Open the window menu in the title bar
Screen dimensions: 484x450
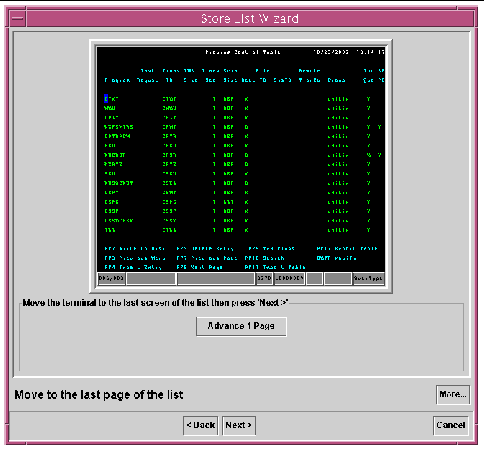pyautogui.click(x=18, y=19)
